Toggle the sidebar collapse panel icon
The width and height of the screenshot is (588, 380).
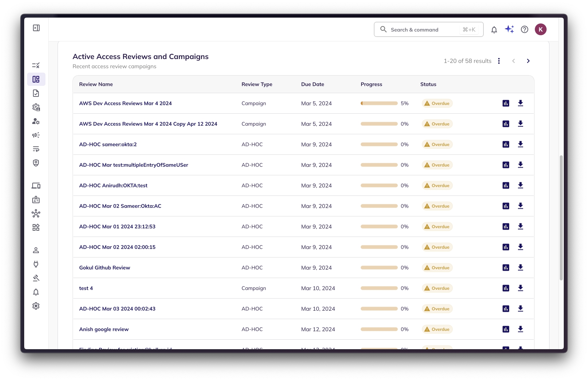[36, 28]
